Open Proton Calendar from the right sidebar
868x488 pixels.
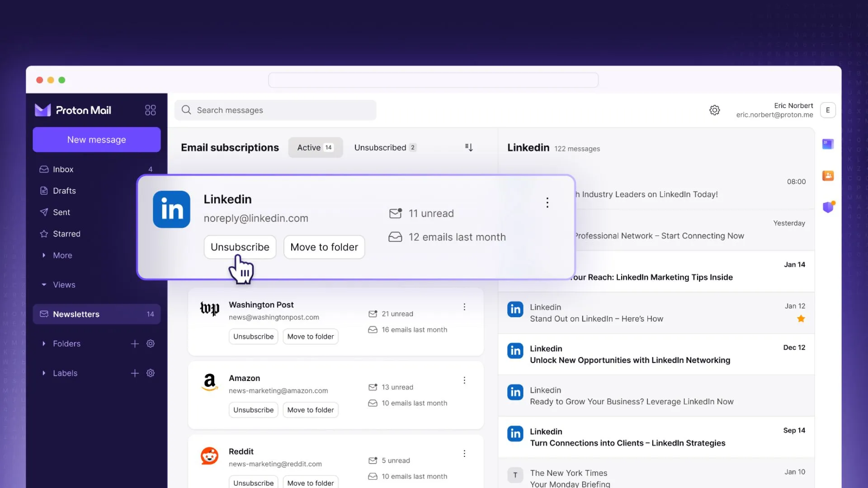coord(828,144)
